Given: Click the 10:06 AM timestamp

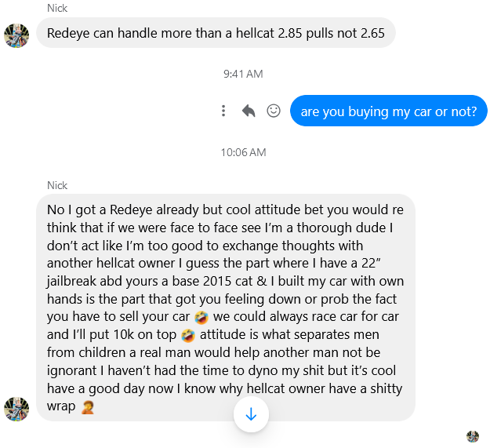Looking at the screenshot, I should 243,152.
